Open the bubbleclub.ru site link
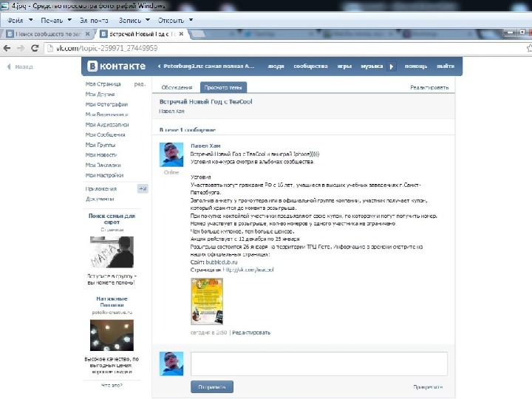Screen dimensions: 532x399 [x=222, y=262]
